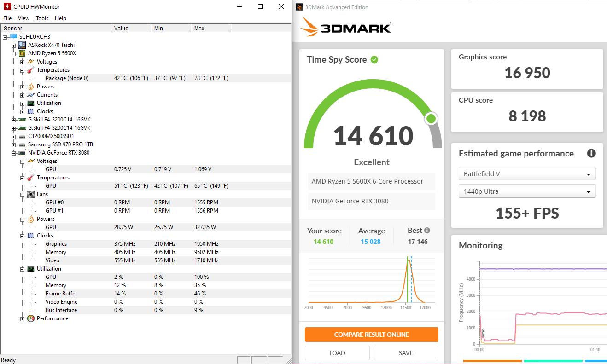Click the Currents graph icon
The image size is (607, 364).
click(x=31, y=94)
